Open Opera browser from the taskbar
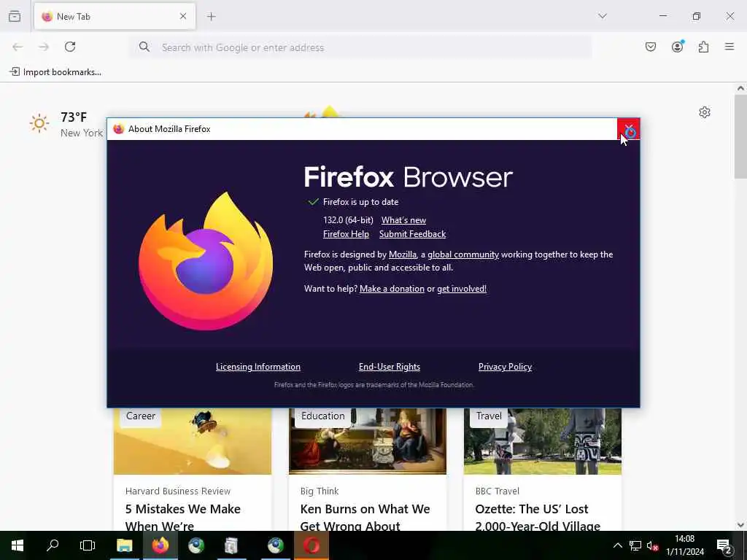This screenshot has height=560, width=747. (311, 545)
